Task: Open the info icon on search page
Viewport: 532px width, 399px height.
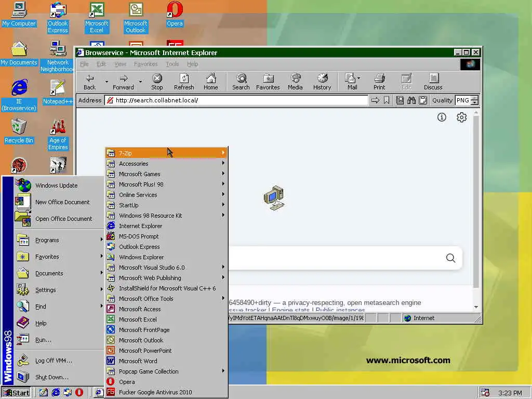Action: [442, 117]
